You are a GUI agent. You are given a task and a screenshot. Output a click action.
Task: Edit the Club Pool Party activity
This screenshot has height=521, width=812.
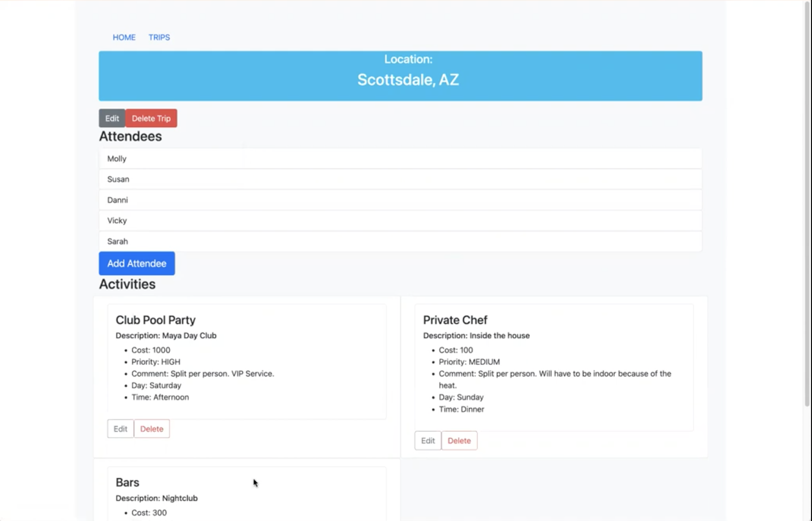click(x=120, y=429)
